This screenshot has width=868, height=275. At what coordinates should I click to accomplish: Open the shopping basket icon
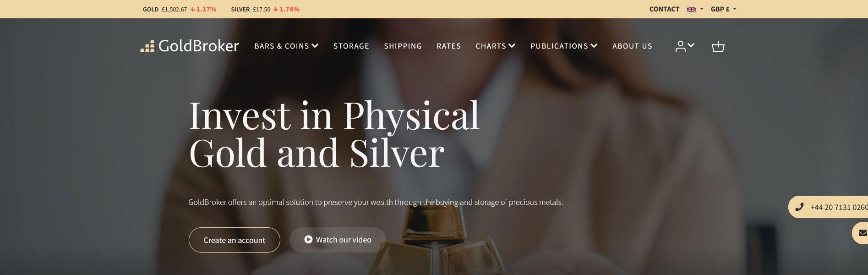(x=718, y=46)
